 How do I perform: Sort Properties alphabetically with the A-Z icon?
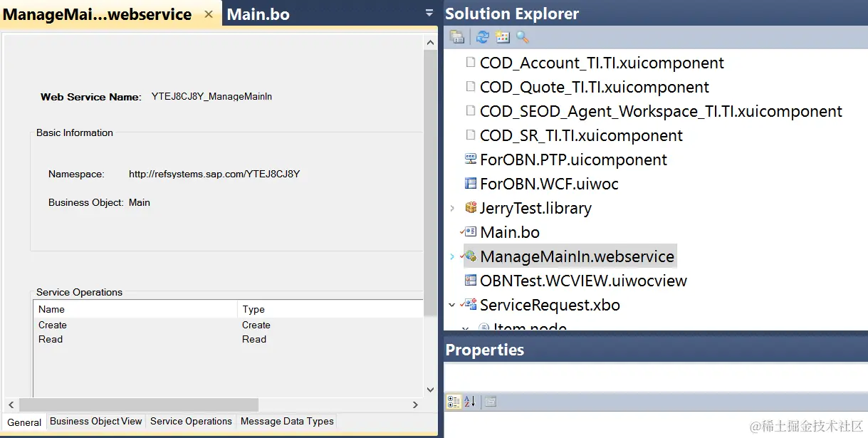[x=469, y=402]
